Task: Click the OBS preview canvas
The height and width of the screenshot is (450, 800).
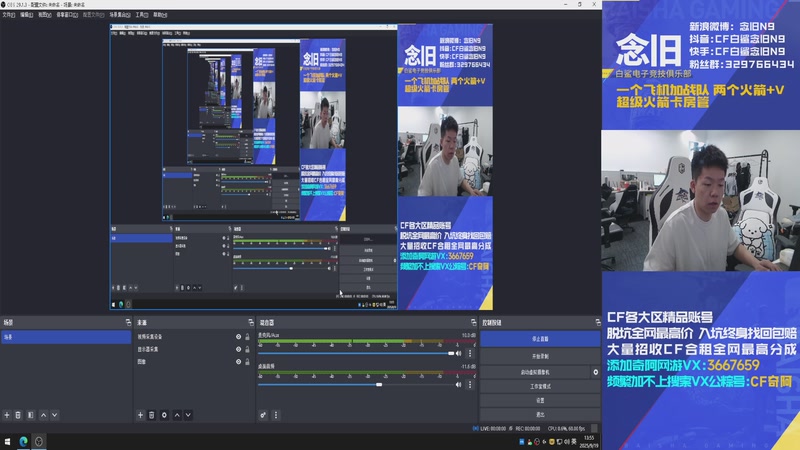Action: click(x=302, y=166)
